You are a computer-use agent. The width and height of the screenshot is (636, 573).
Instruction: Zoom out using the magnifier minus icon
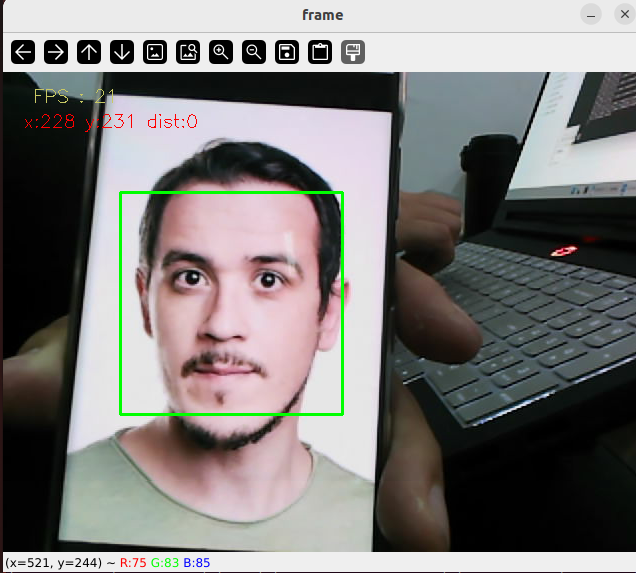pos(254,52)
